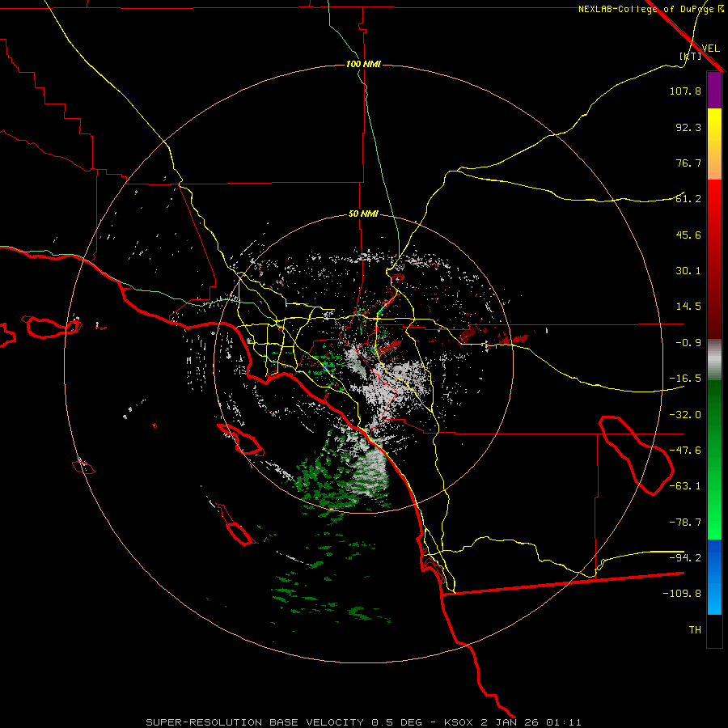Click the -63.1 velocity scale value
The width and height of the screenshot is (728, 728).
coord(685,486)
